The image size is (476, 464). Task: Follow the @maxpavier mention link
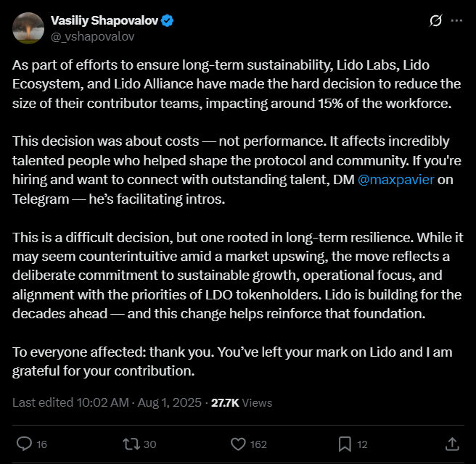tap(396, 180)
